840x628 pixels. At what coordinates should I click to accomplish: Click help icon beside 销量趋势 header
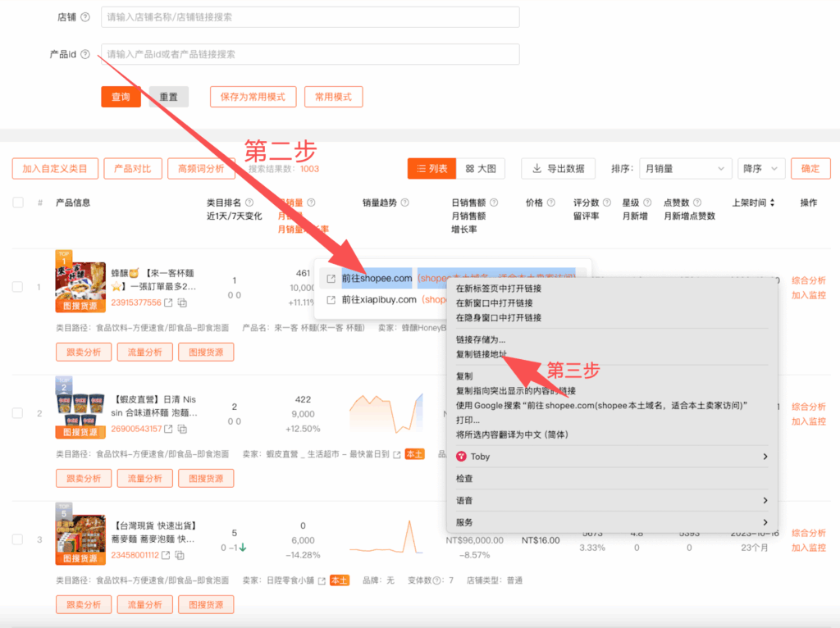coord(404,203)
